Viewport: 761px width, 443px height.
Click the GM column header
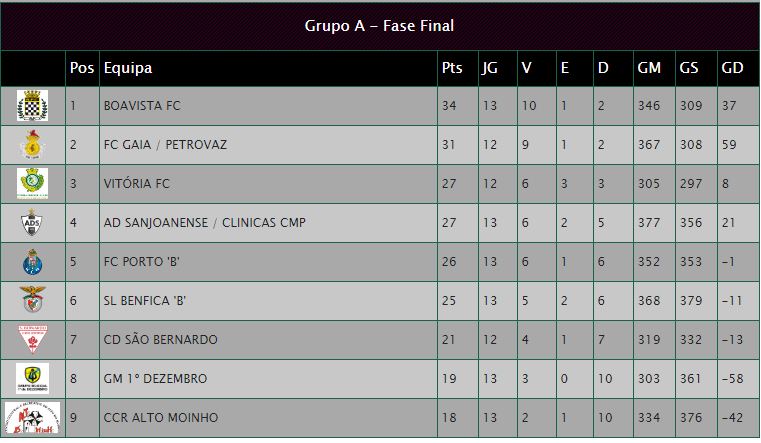click(x=649, y=68)
